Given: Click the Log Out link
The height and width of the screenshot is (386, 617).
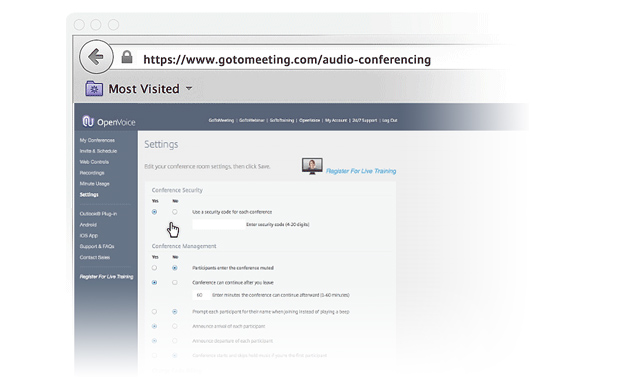Looking at the screenshot, I should click(390, 120).
